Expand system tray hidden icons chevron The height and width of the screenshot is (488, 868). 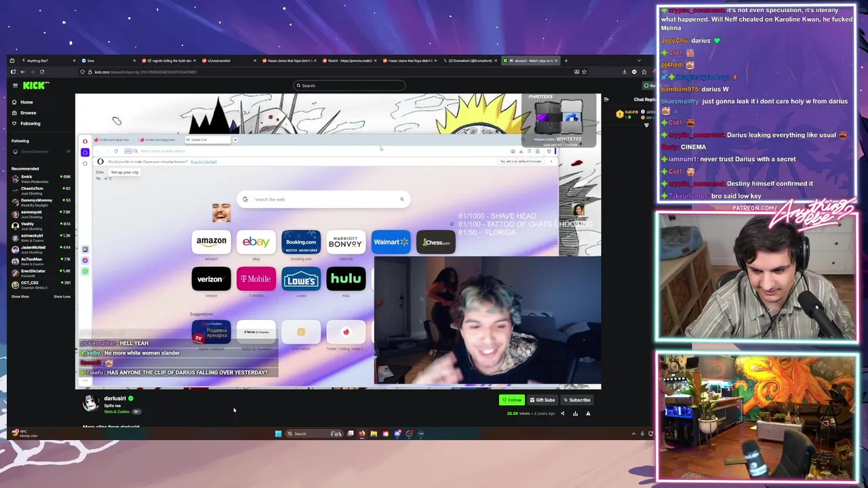coord(633,434)
